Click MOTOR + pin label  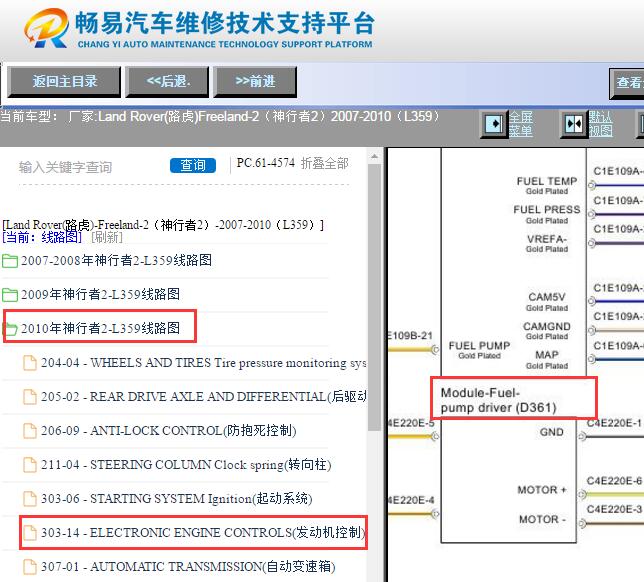tap(542, 490)
